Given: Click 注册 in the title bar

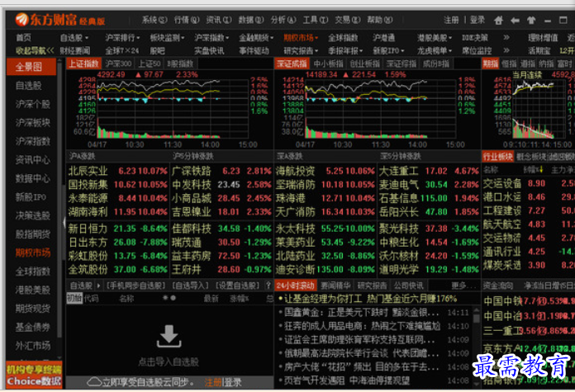Looking at the screenshot, I should 451,20.
